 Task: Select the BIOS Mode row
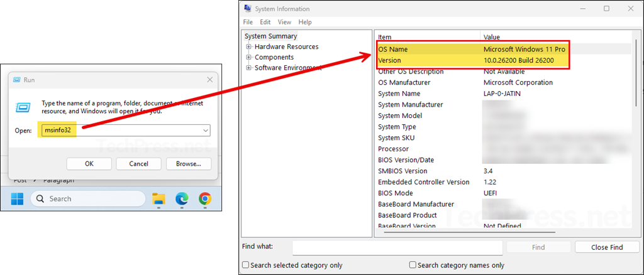click(504, 193)
